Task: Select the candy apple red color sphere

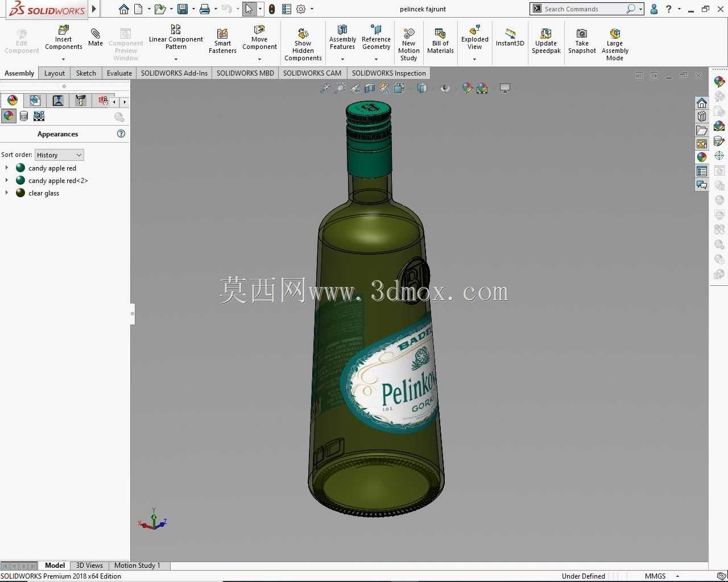Action: (20, 168)
